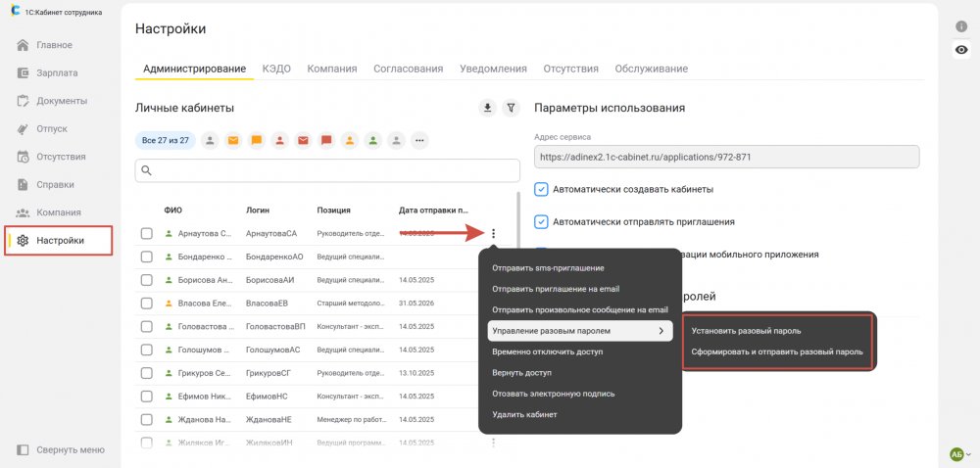Collapse sidebar with Свернуть меню
The image size is (980, 468).
(60, 449)
